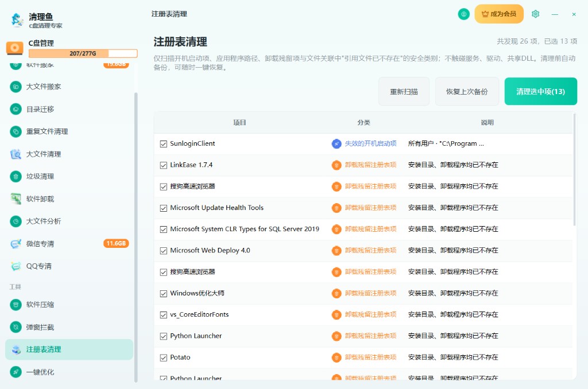This screenshot has width=588, height=389.
Task: Select the 微信专清 menu item
Action: click(x=69, y=244)
